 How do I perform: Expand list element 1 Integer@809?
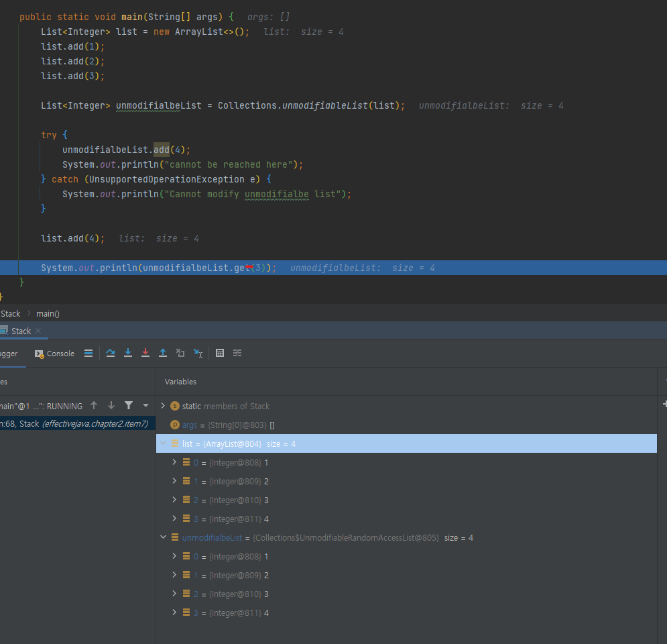click(x=174, y=481)
